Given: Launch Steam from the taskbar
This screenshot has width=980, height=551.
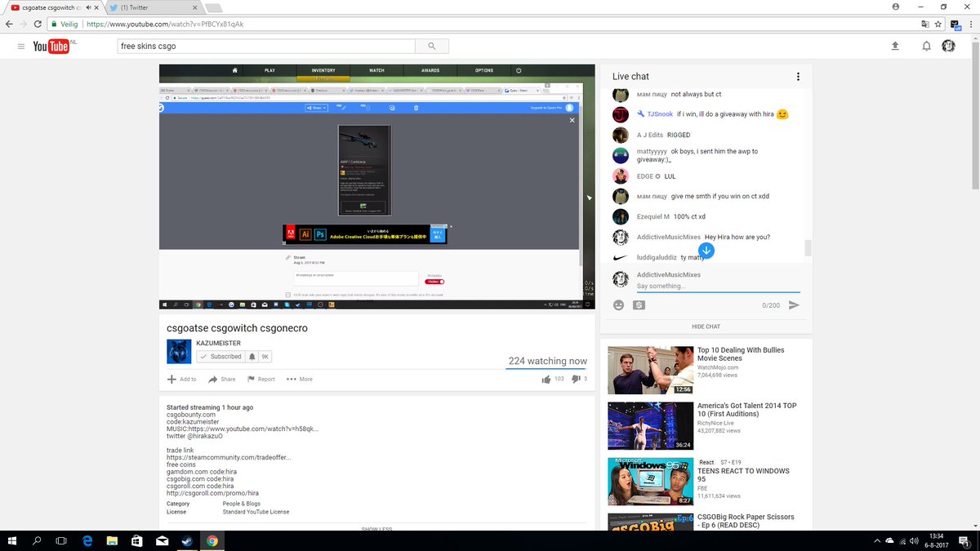Looking at the screenshot, I should [186, 540].
